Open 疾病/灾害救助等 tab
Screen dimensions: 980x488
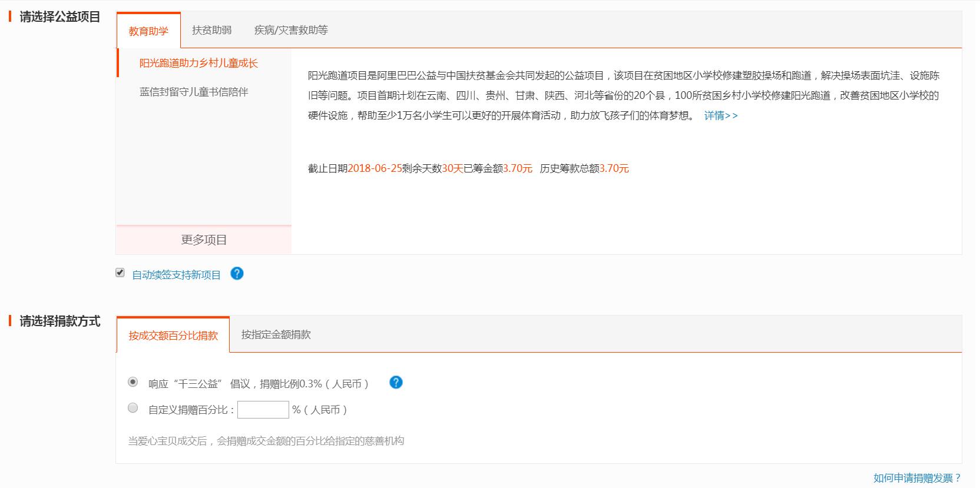(291, 30)
